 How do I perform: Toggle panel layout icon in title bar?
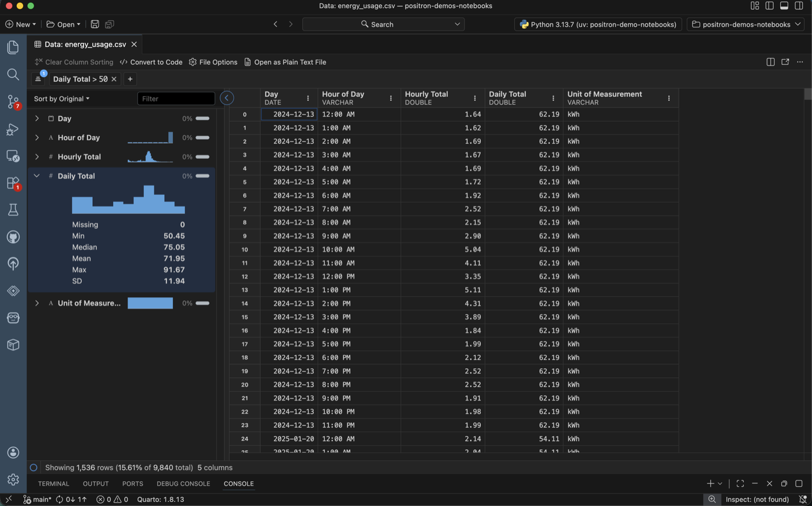[x=784, y=6]
